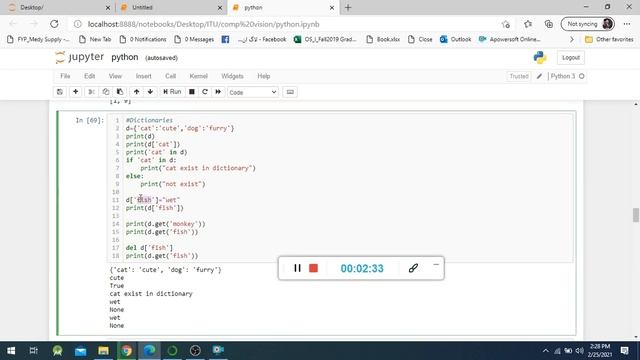
Task: Restart kernel and run all cells
Action: (x=218, y=92)
